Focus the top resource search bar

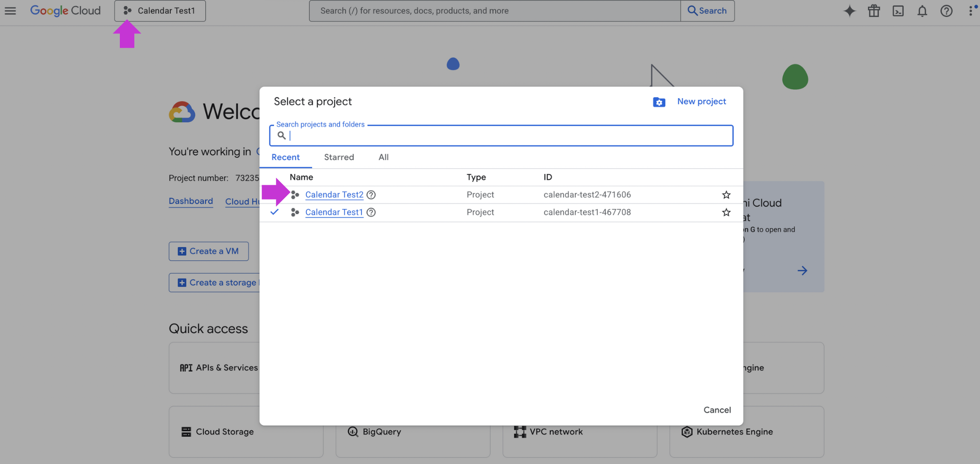495,11
